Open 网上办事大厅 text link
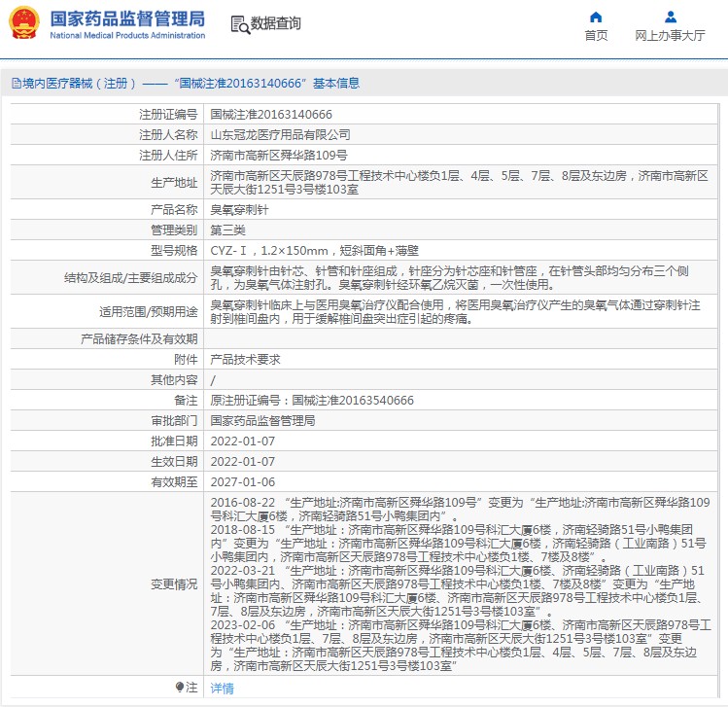This screenshot has width=728, height=707. (x=670, y=35)
